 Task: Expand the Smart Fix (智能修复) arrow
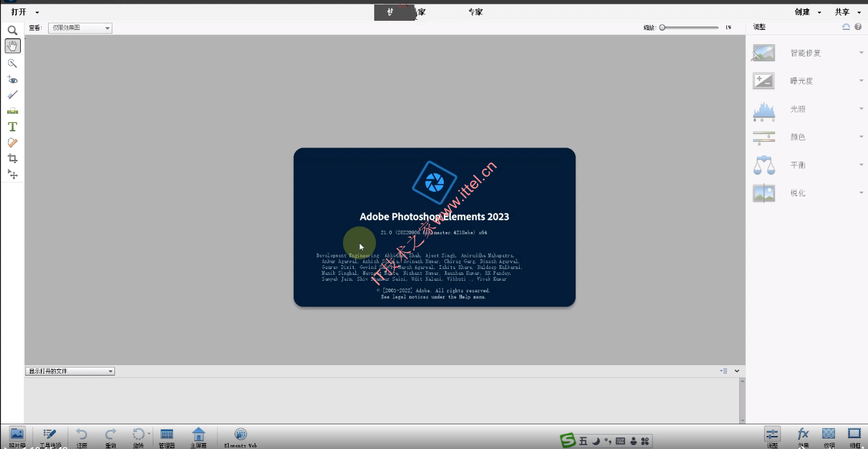click(861, 53)
